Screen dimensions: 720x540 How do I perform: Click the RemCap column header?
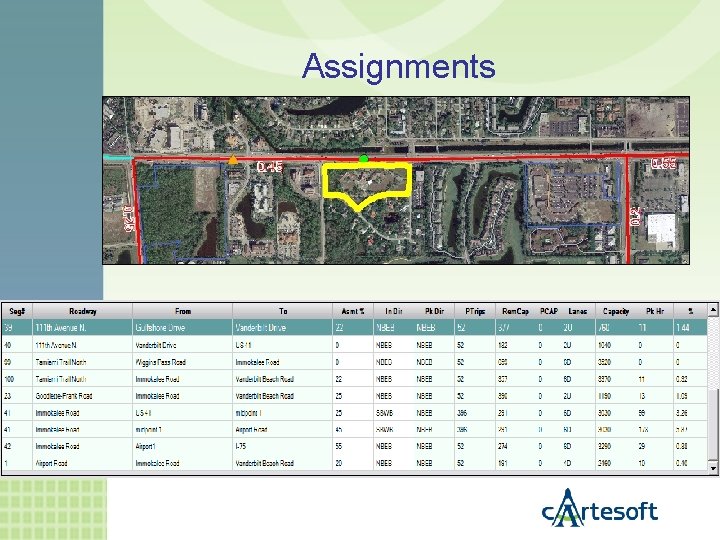pyautogui.click(x=515, y=311)
